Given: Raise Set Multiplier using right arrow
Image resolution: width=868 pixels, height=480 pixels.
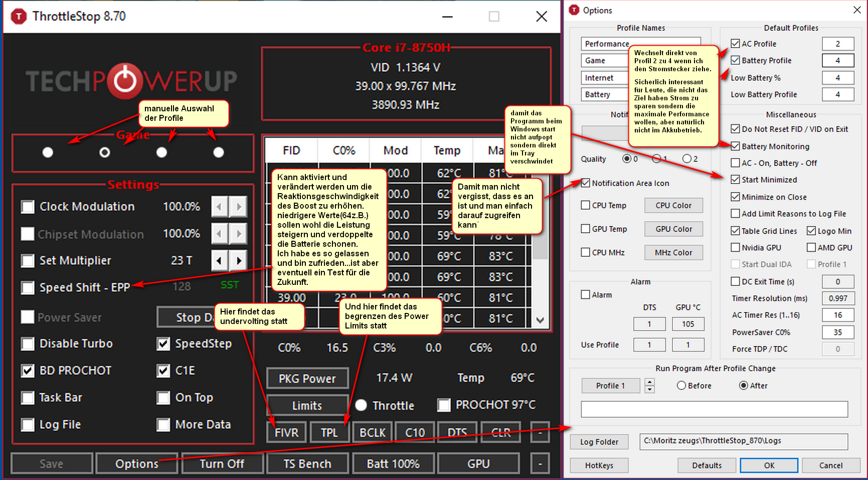Looking at the screenshot, I should 239,260.
